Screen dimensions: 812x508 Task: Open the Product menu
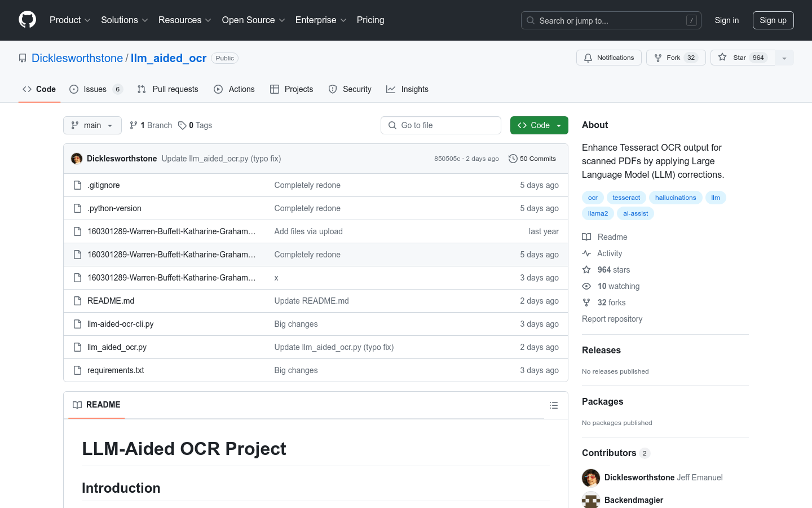pyautogui.click(x=70, y=20)
